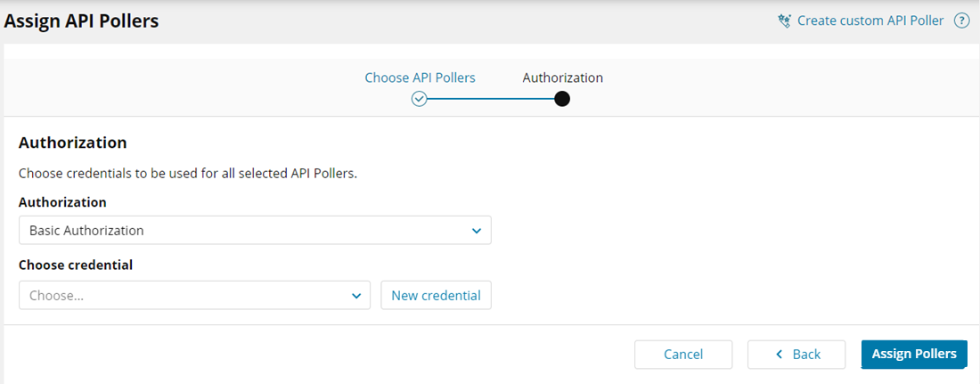The image size is (980, 384).
Task: Click the bold Authorization section heading
Action: 72,143
